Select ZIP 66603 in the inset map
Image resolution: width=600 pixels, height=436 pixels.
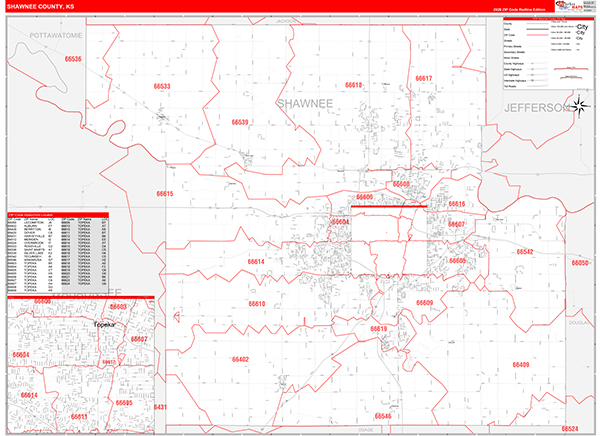click(118, 307)
